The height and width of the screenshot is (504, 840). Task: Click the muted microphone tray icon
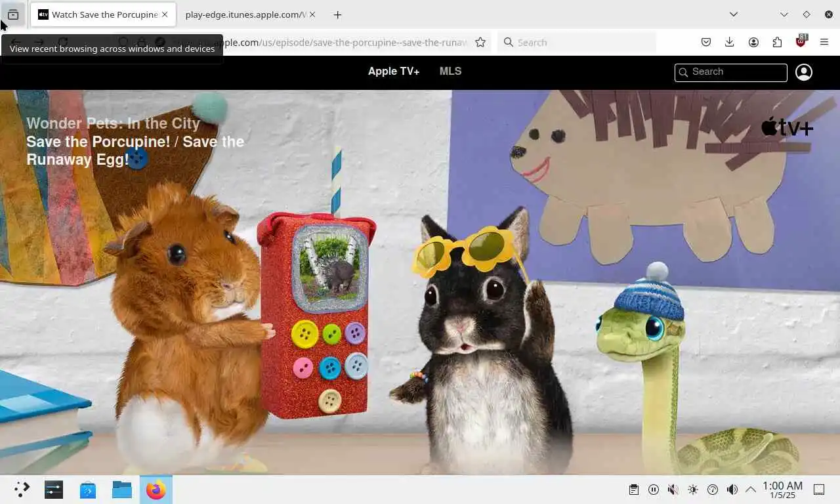(x=673, y=490)
